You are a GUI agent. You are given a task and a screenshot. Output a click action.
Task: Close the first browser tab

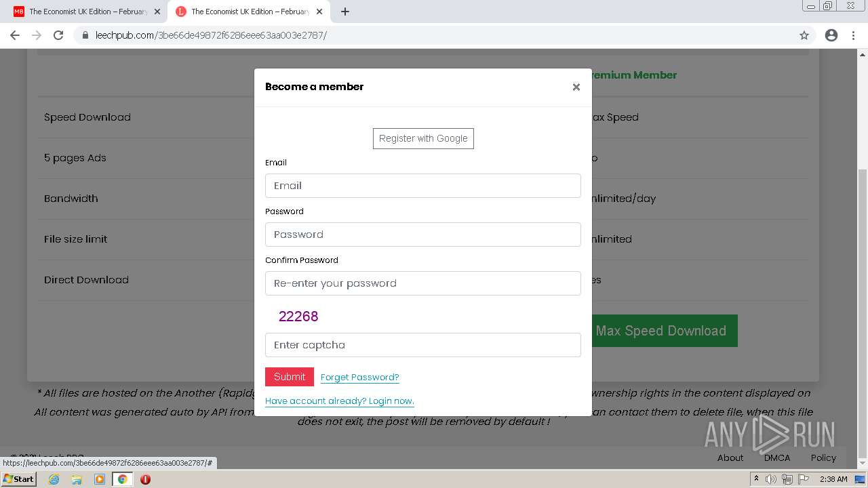pos(157,12)
